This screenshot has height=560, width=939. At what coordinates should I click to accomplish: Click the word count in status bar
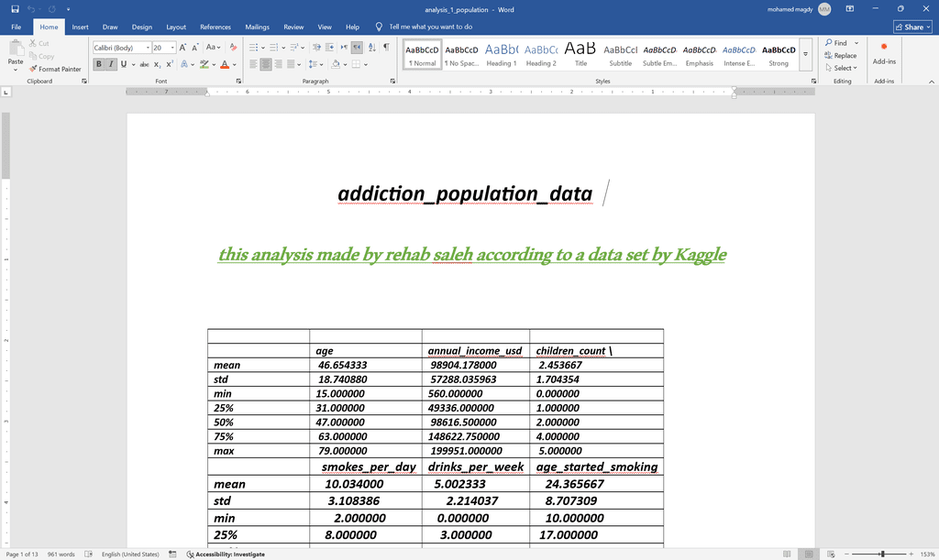[61, 555]
